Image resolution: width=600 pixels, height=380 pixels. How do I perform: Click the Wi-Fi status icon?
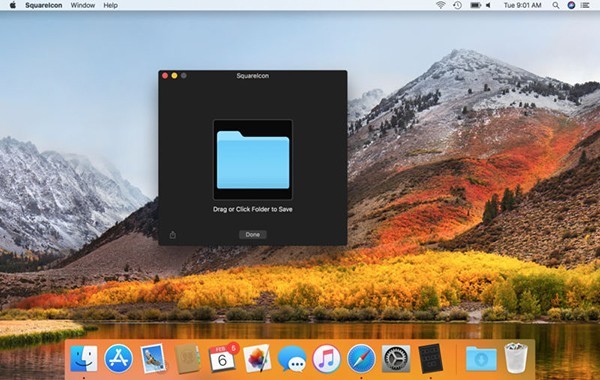pyautogui.click(x=441, y=5)
